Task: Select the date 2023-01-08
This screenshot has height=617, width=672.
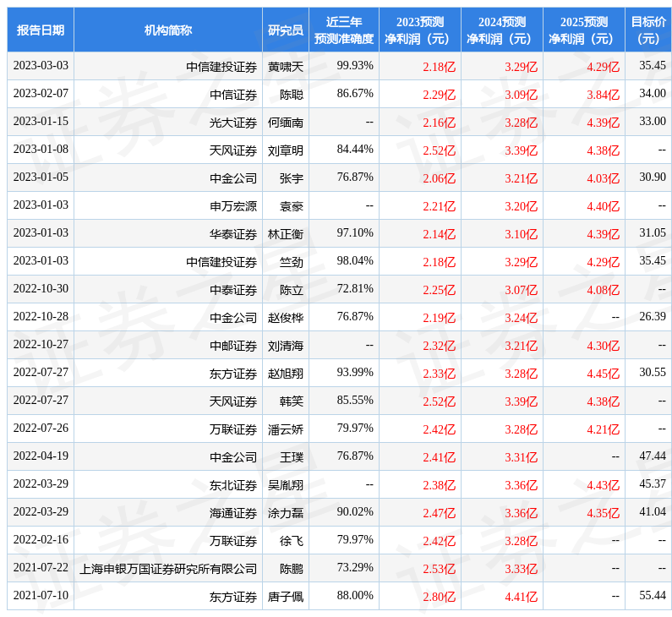Action: [41, 149]
